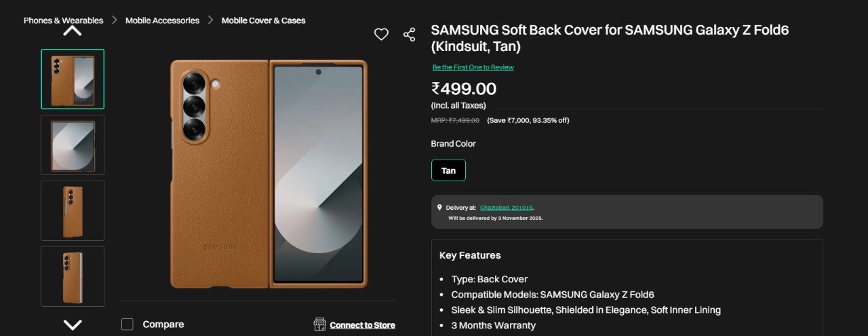
Task: Tick the Compare checkbox
Action: click(x=127, y=324)
